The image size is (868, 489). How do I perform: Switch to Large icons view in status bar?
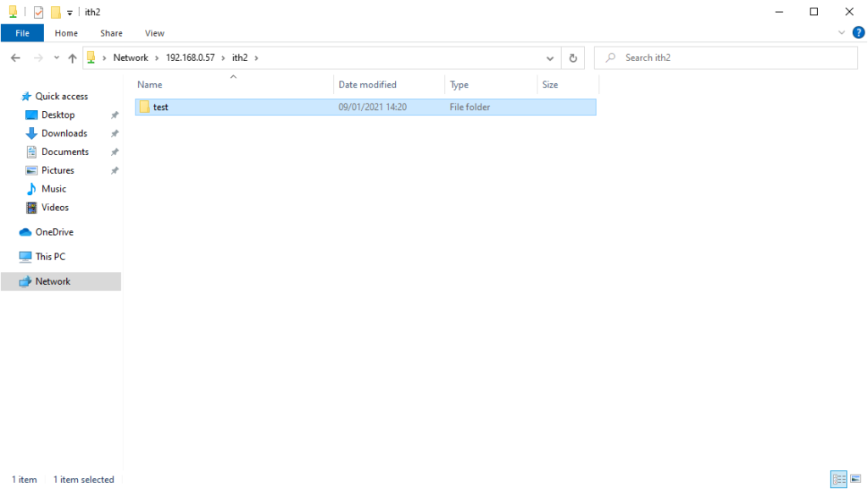(x=856, y=479)
